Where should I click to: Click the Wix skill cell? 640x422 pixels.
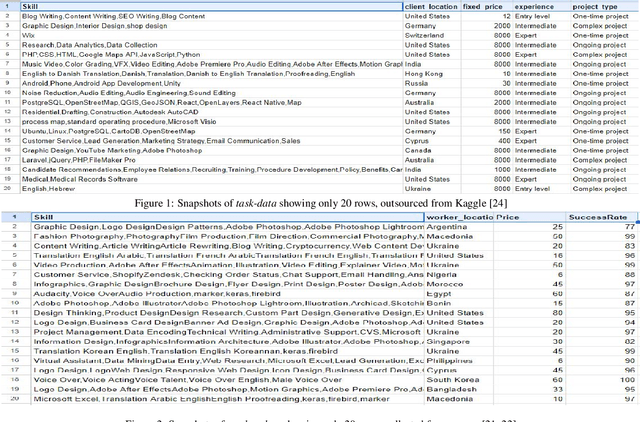(28, 35)
